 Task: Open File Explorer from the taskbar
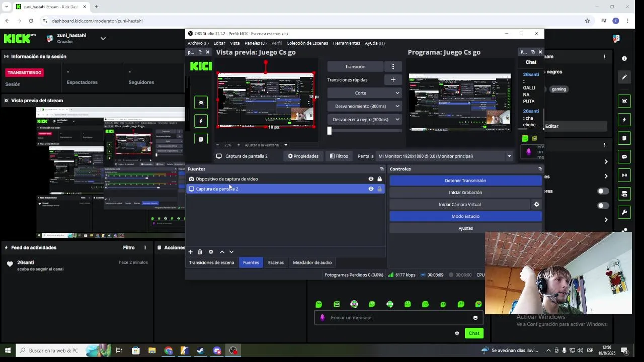pyautogui.click(x=152, y=350)
